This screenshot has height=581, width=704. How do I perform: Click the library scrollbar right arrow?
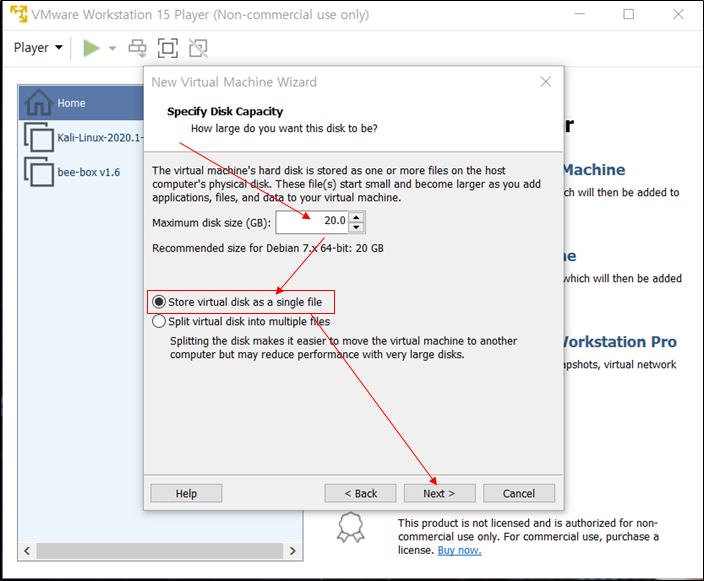(293, 551)
